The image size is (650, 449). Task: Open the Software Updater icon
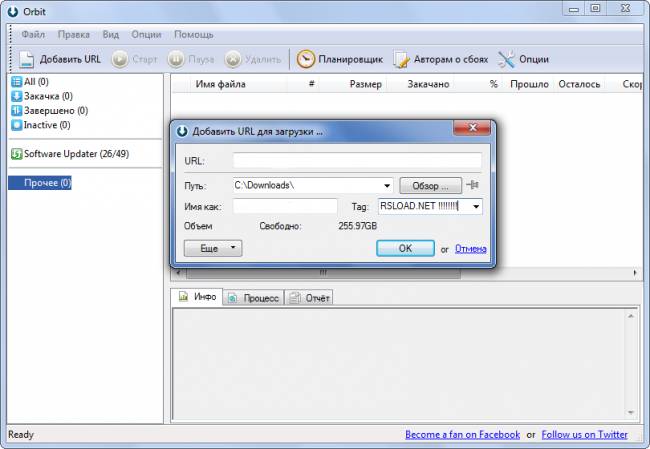(x=17, y=154)
